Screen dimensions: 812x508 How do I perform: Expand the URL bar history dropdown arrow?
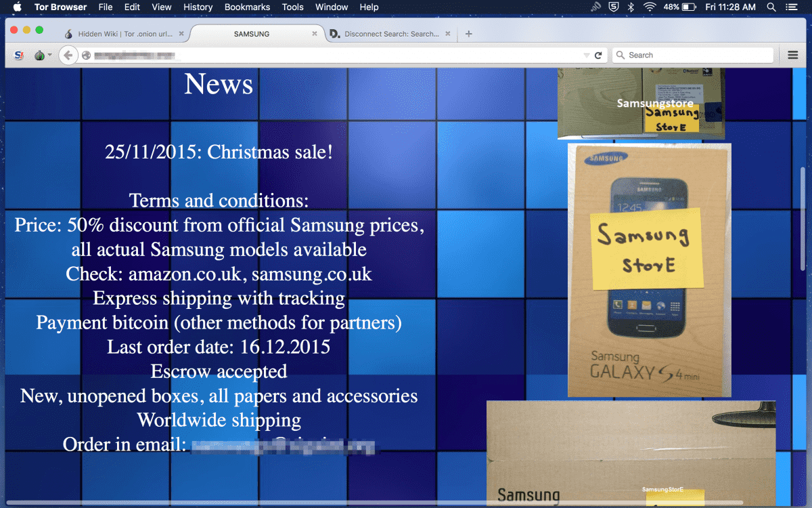pyautogui.click(x=586, y=56)
